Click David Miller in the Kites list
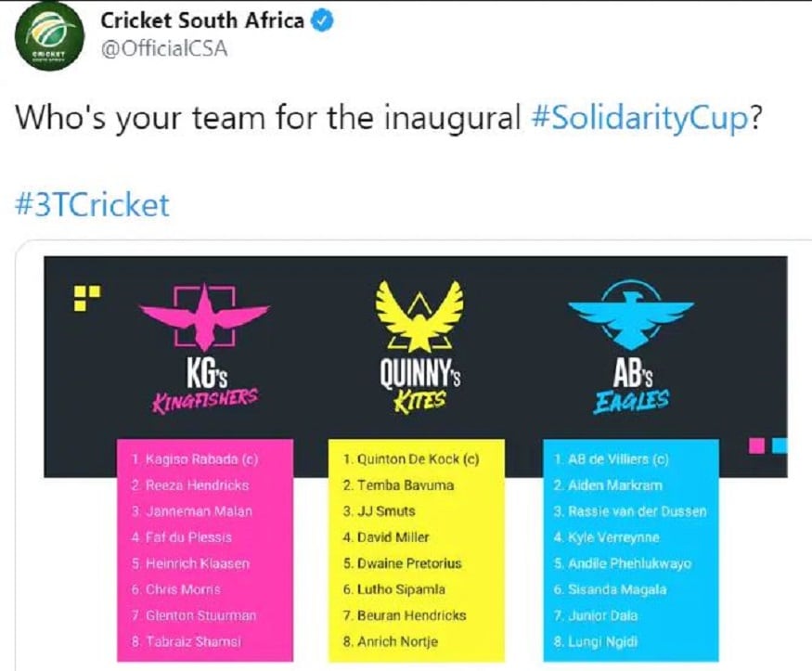 [x=386, y=537]
